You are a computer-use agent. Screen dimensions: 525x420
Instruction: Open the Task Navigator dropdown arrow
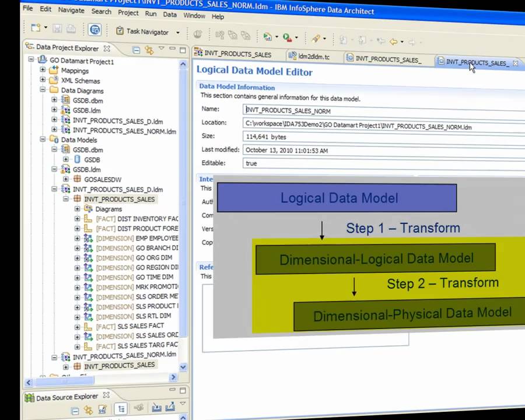(x=178, y=33)
